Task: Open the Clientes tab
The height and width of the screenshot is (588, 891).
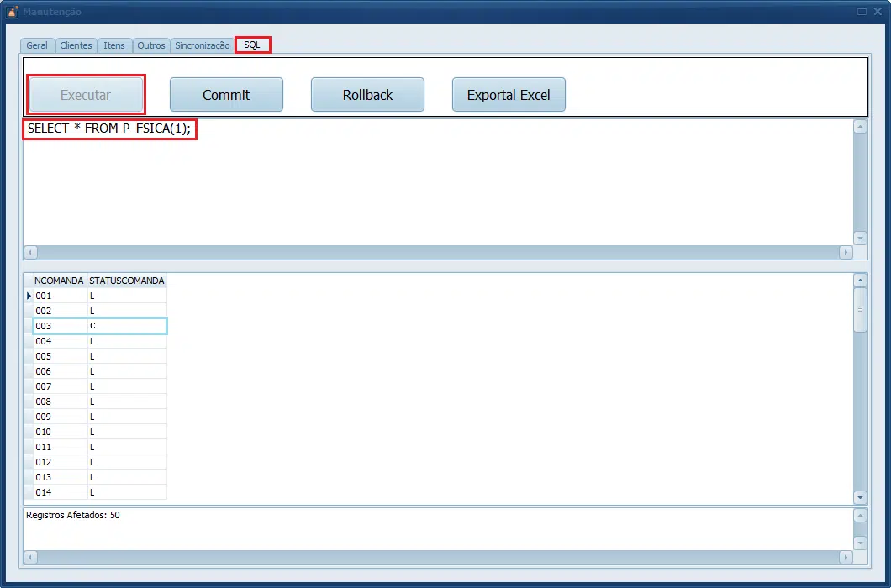Action: [76, 45]
